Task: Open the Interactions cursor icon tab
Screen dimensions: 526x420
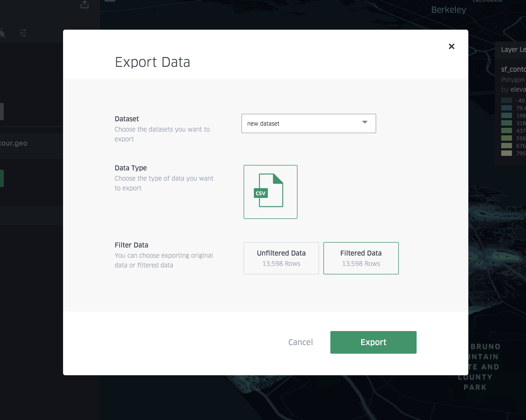Action: [2, 33]
